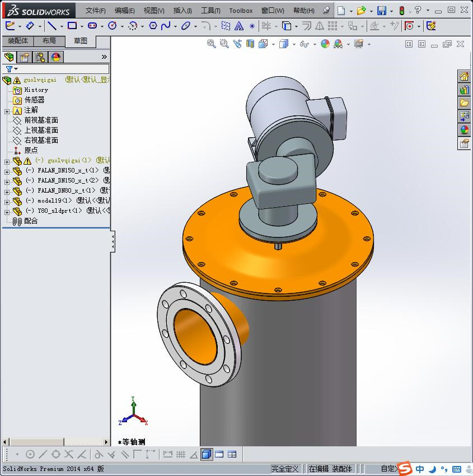Toggle the Midpoint snap filter
The width and height of the screenshot is (473, 476).
(43, 455)
